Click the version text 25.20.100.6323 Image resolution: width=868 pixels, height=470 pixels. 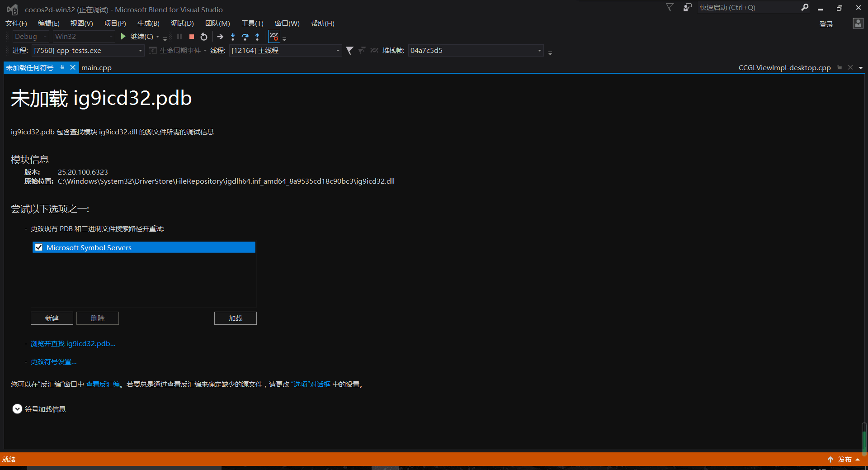(83, 172)
